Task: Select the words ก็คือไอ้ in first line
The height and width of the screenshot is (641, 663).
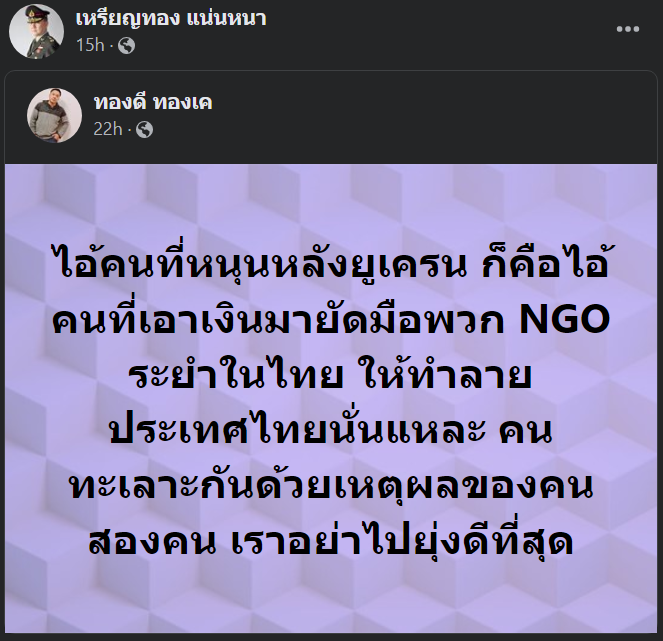Action: point(545,264)
